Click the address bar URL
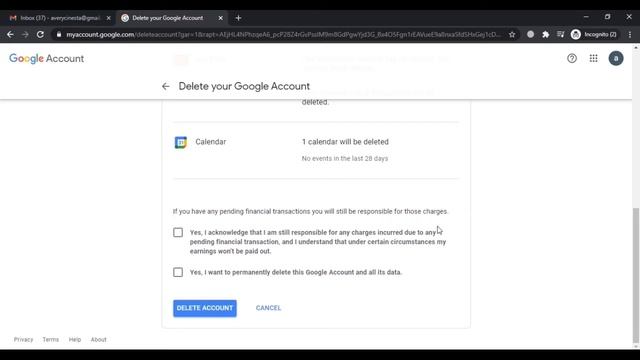Viewport: 640px width, 360px height. pos(283,35)
